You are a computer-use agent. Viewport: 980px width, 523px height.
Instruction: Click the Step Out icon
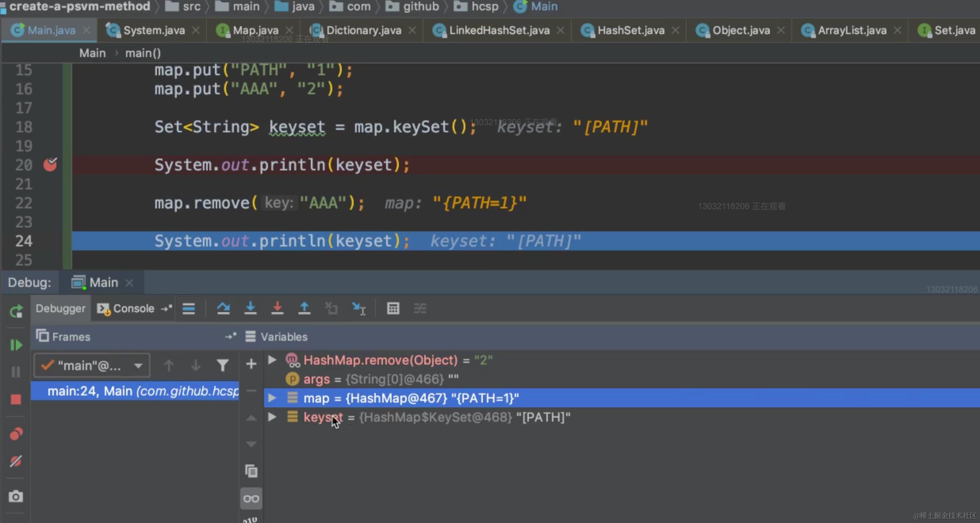[304, 308]
